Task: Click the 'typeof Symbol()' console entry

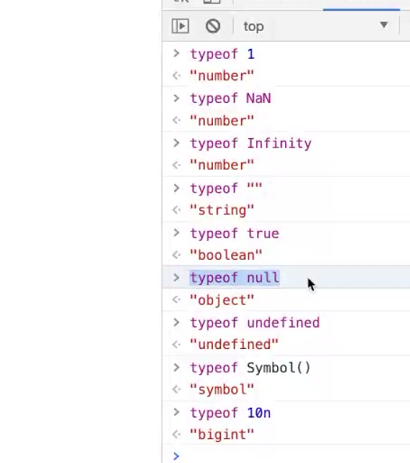Action: (x=250, y=368)
